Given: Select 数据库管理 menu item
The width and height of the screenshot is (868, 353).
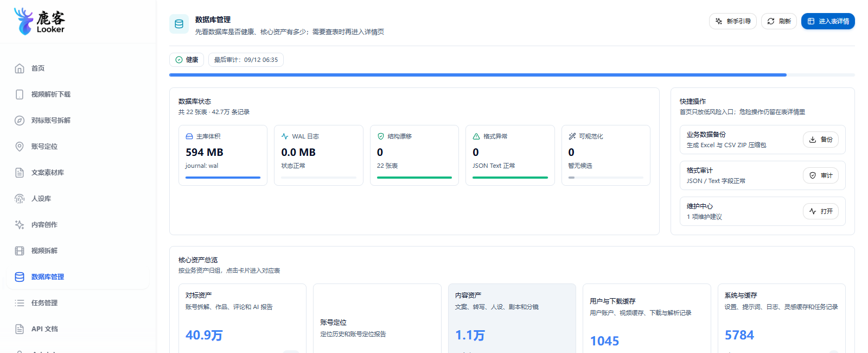Looking at the screenshot, I should 78,277.
